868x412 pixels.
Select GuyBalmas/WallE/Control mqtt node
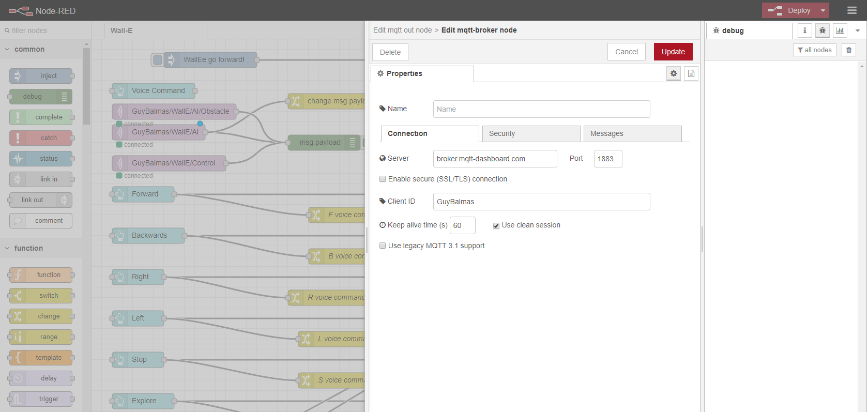[169, 163]
